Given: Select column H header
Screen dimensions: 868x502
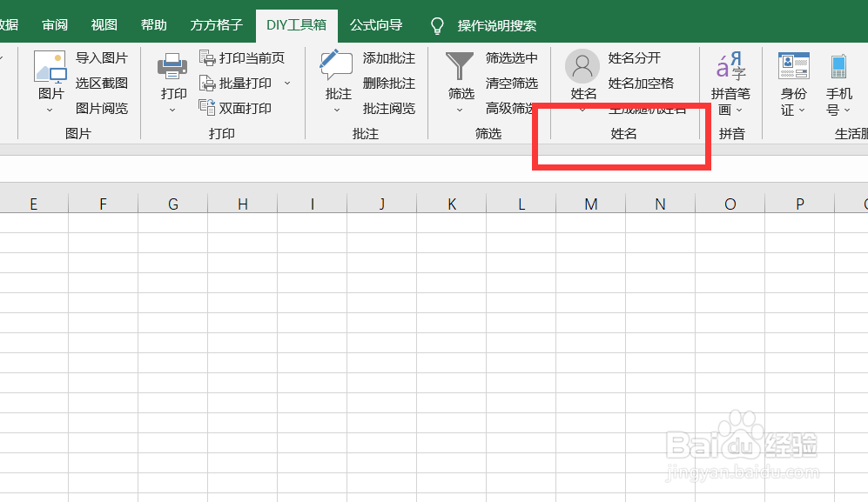Looking at the screenshot, I should click(x=242, y=204).
